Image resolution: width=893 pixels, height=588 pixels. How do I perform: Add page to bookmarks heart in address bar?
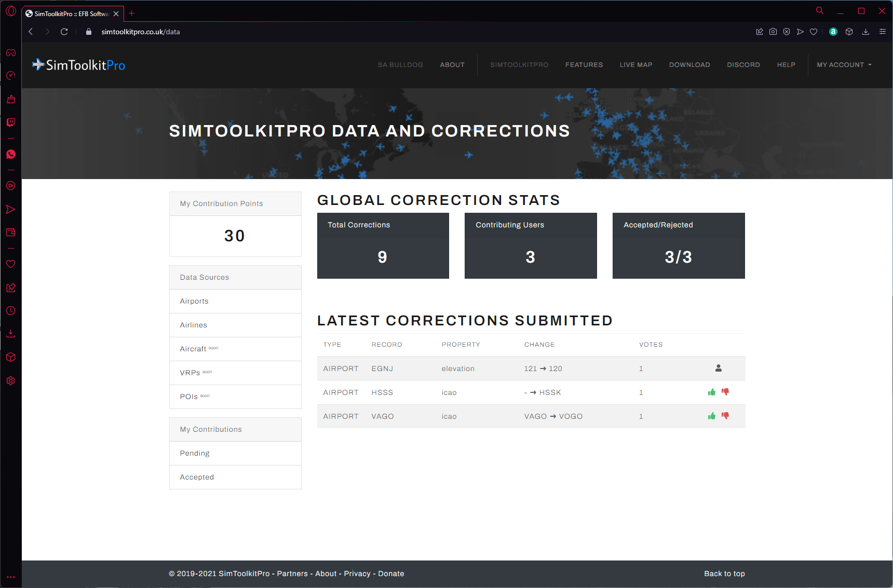tap(814, 32)
